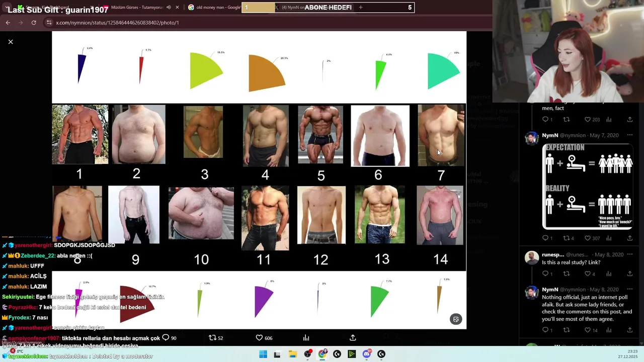
Task: Repost the 'Is this a real study?' comment
Action: coord(566,274)
